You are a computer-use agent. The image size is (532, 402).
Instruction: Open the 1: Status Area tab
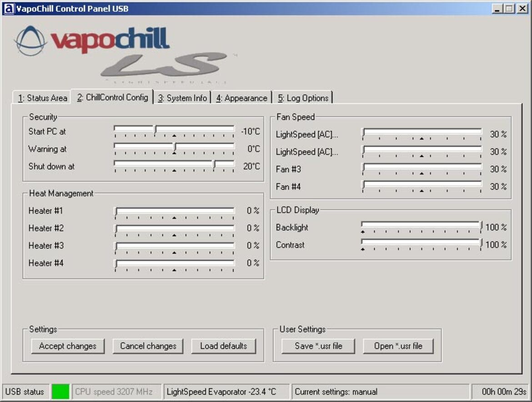click(42, 98)
